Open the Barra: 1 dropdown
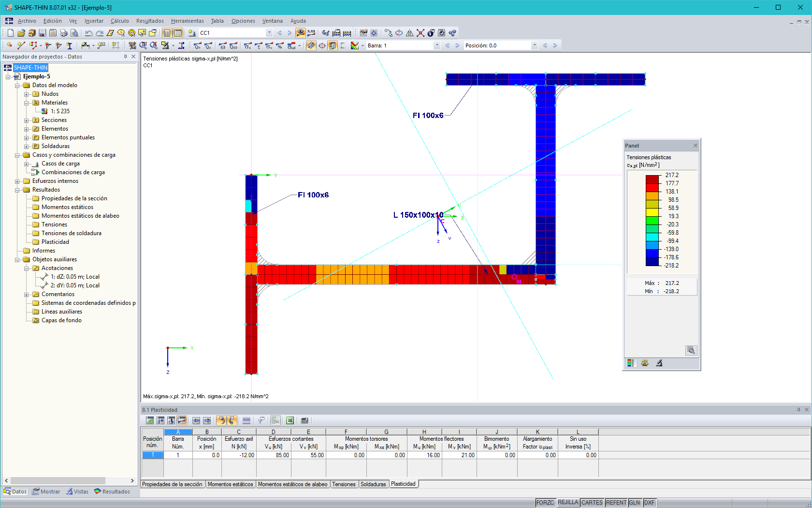 [x=437, y=45]
